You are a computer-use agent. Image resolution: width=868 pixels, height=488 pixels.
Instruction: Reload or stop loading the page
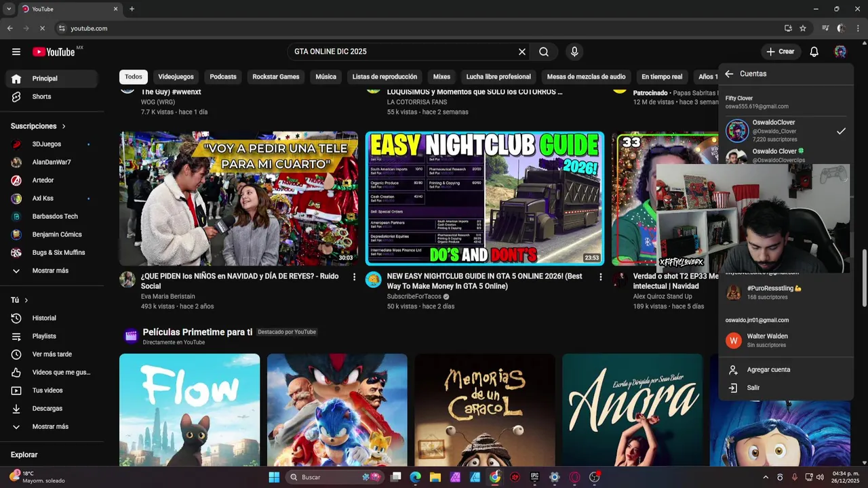pyautogui.click(x=42, y=28)
